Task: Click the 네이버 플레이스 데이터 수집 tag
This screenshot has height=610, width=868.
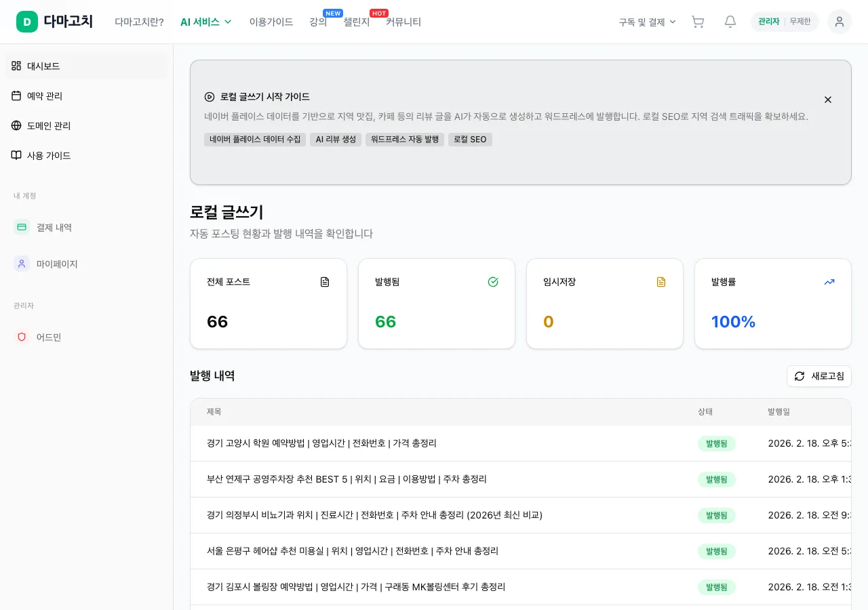Action: pyautogui.click(x=255, y=140)
